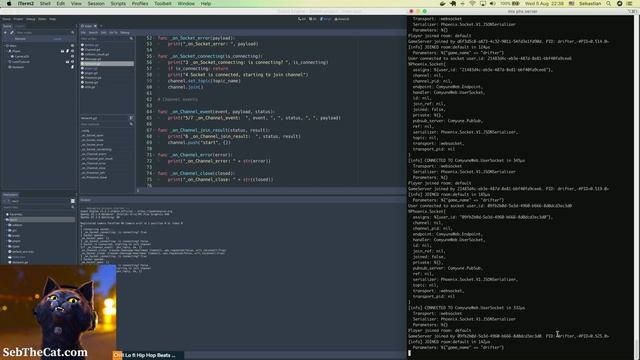Click the volume icon in menu bar

point(492,3)
